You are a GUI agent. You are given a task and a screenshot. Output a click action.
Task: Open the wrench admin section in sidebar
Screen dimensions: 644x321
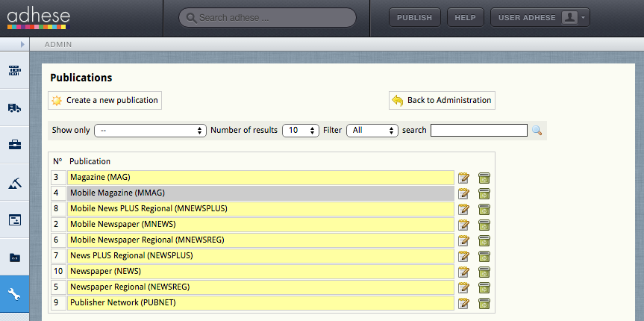tap(14, 295)
